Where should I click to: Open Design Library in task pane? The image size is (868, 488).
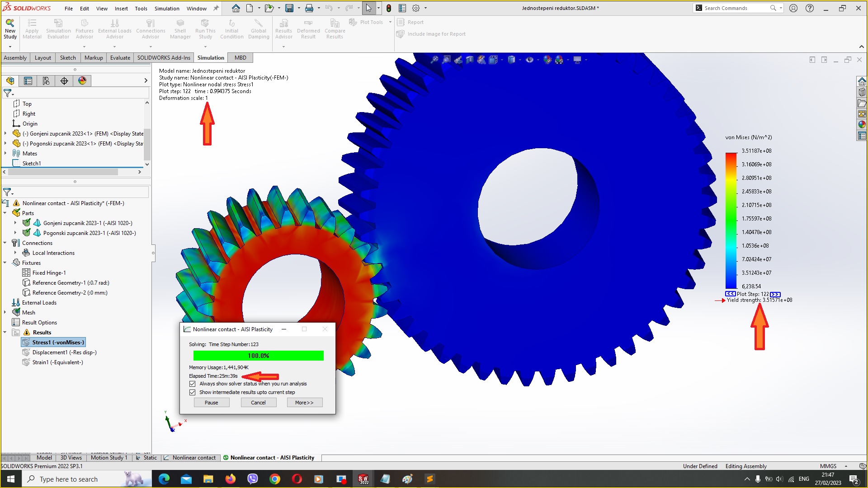862,92
